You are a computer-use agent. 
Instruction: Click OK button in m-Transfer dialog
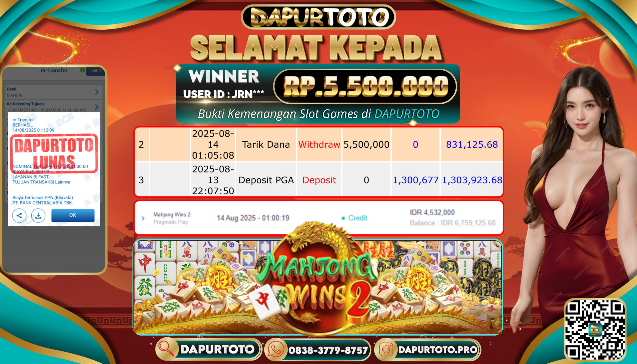(73, 215)
